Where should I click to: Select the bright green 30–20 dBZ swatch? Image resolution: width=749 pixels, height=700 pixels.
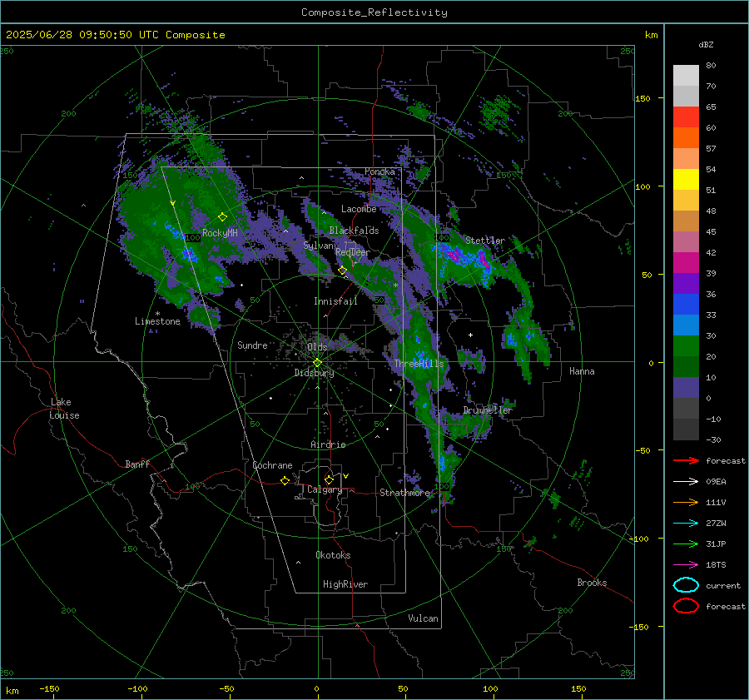click(686, 346)
